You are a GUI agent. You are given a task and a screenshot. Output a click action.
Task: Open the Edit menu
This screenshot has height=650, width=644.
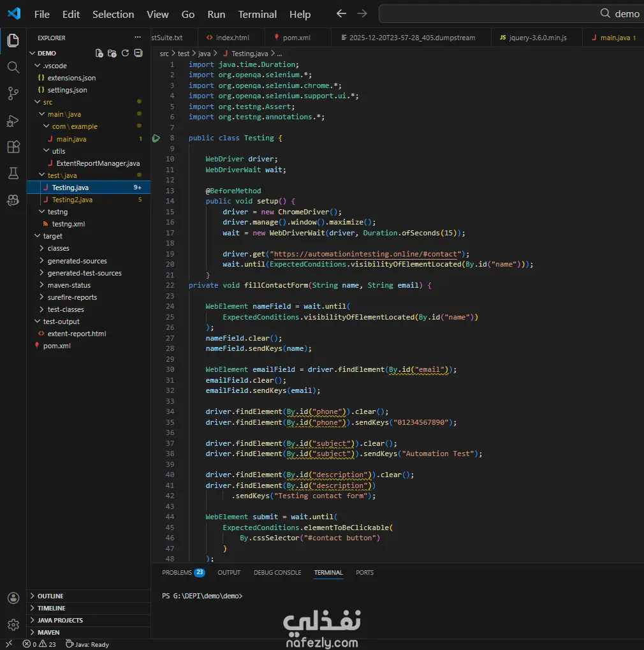(x=71, y=14)
